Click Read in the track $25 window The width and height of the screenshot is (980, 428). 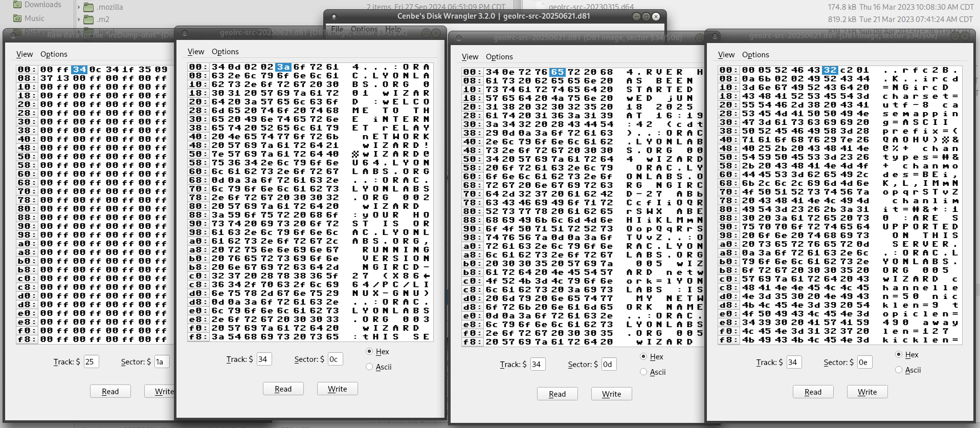(x=110, y=391)
